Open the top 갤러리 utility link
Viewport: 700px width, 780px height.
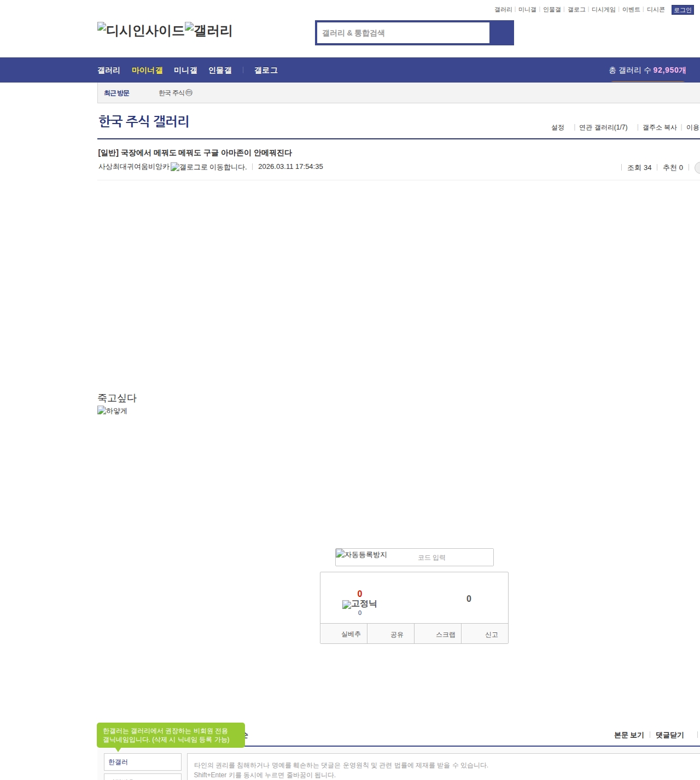coord(503,10)
